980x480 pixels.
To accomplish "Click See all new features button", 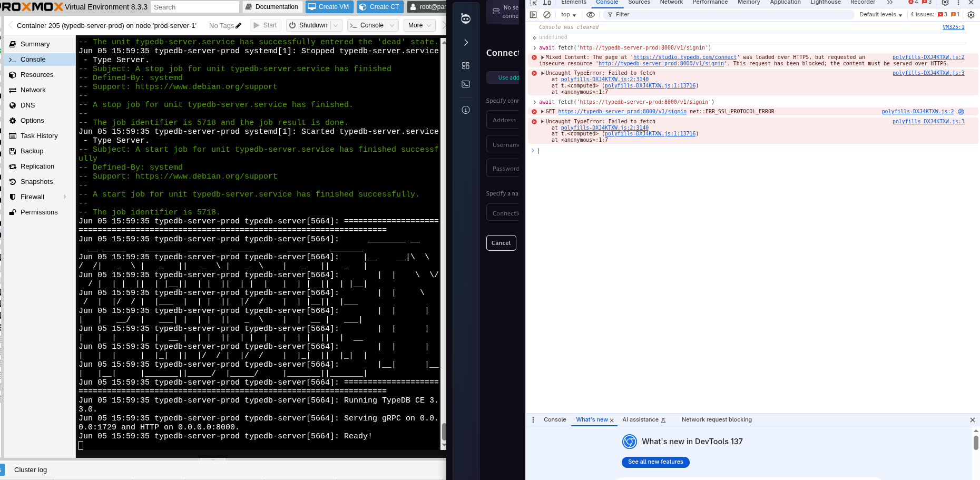I will point(655,462).
